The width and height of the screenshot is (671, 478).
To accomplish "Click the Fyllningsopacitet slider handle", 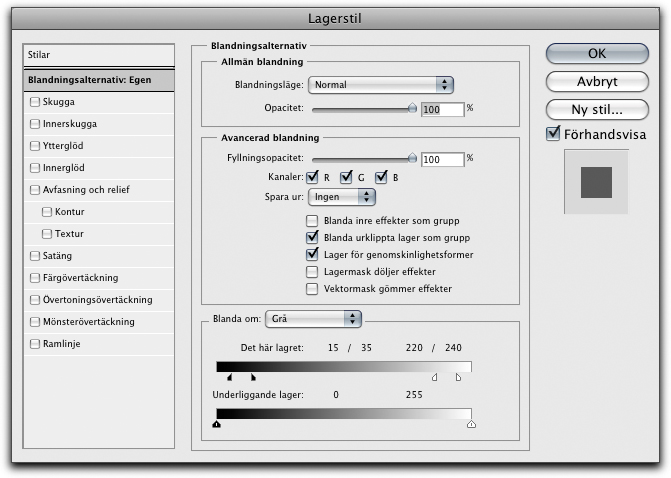I will coord(412,157).
